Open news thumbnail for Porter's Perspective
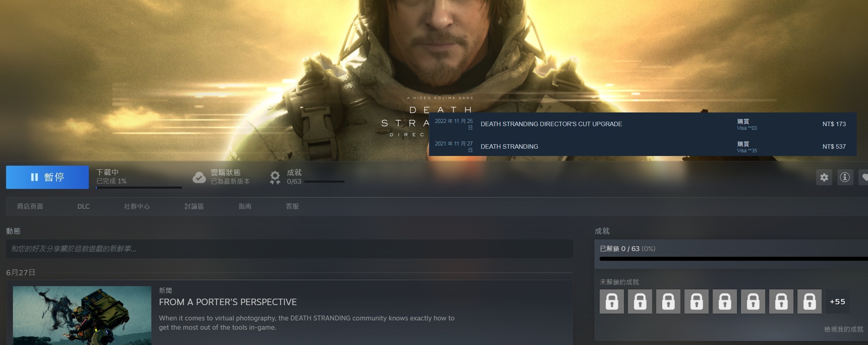 pos(82,316)
